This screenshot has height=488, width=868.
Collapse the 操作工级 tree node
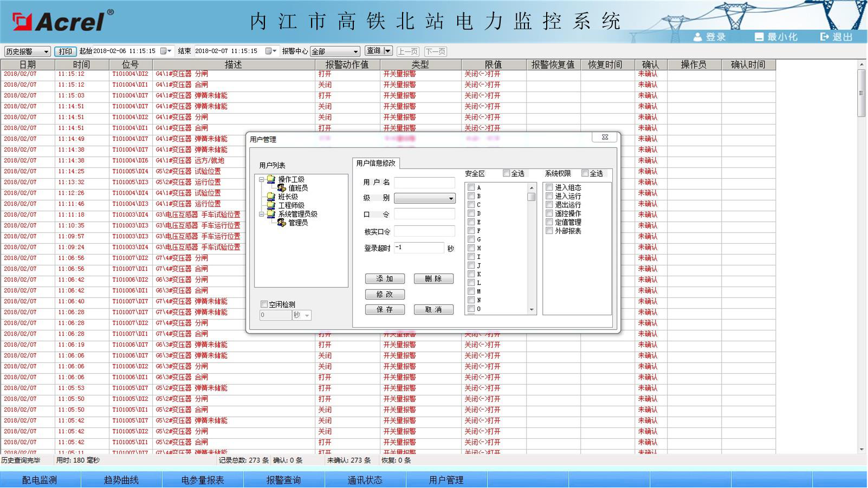(262, 179)
